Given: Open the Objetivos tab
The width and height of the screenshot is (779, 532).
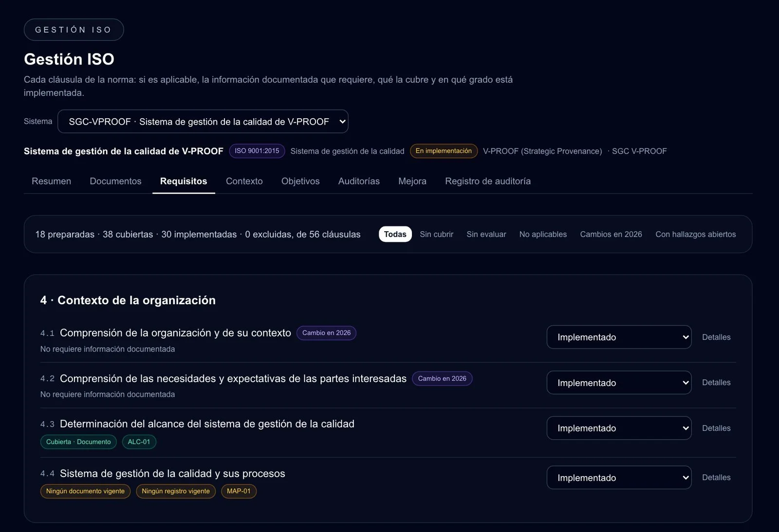Looking at the screenshot, I should pos(300,181).
